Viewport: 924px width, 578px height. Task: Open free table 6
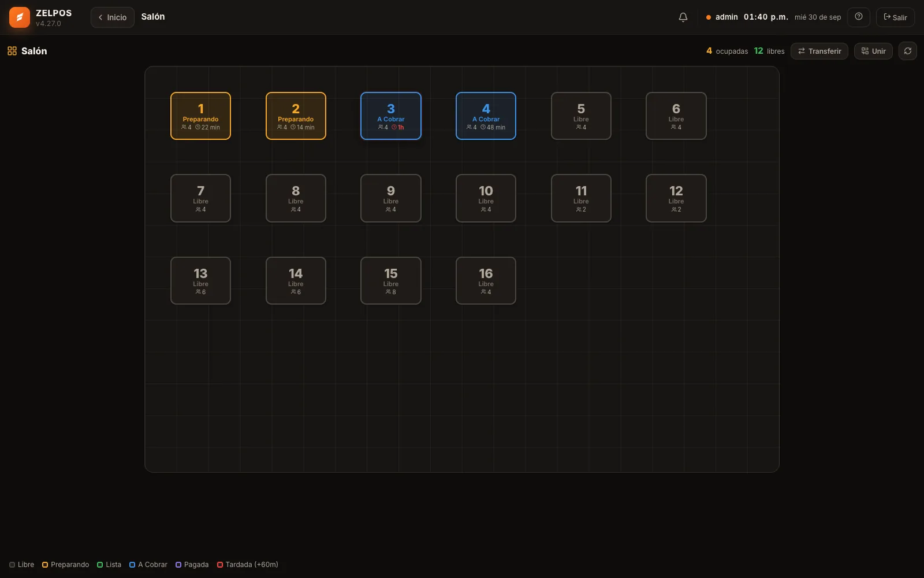tap(676, 116)
